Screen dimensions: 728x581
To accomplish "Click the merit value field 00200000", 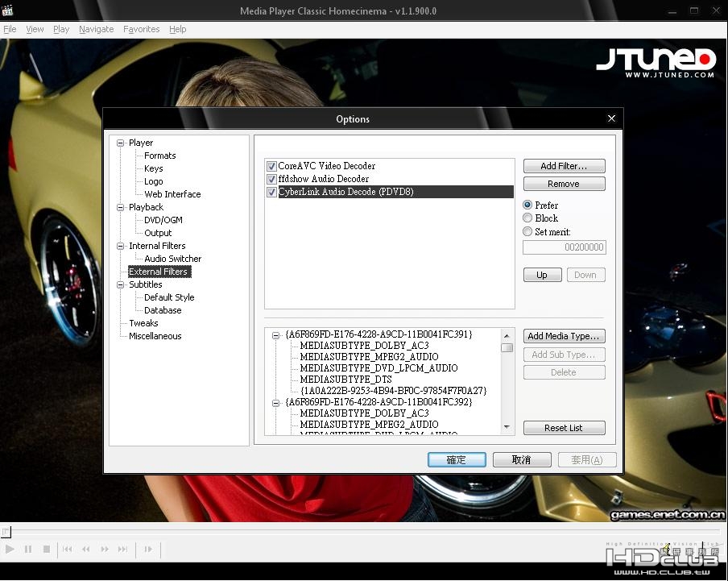I will coord(564,247).
